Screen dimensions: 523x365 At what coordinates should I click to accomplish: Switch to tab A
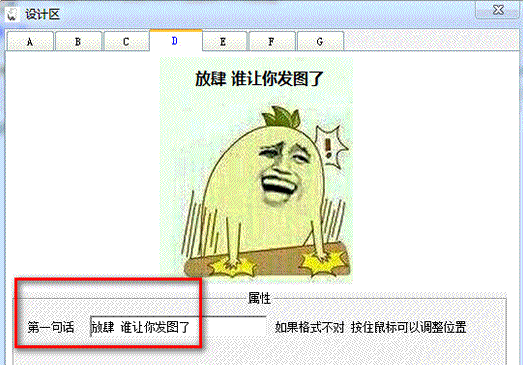[x=30, y=42]
